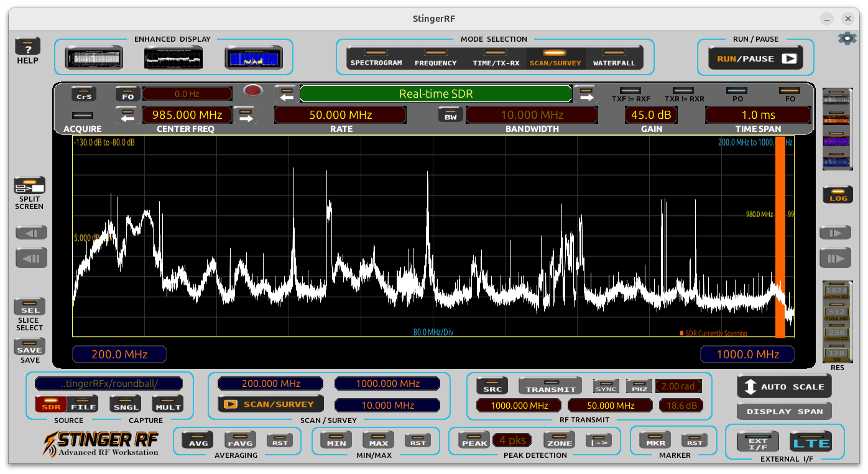The width and height of the screenshot is (868, 474).
Task: Toggle FO indicator near time span
Action: coord(790,91)
